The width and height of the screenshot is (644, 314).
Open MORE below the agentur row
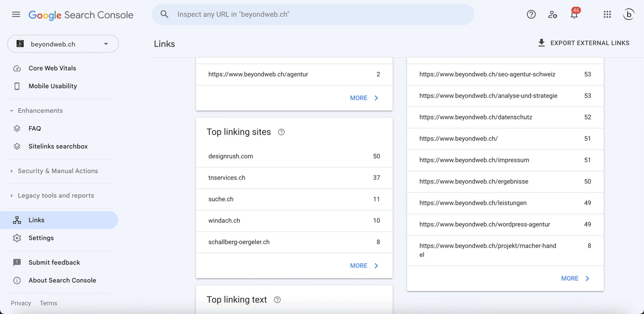364,98
